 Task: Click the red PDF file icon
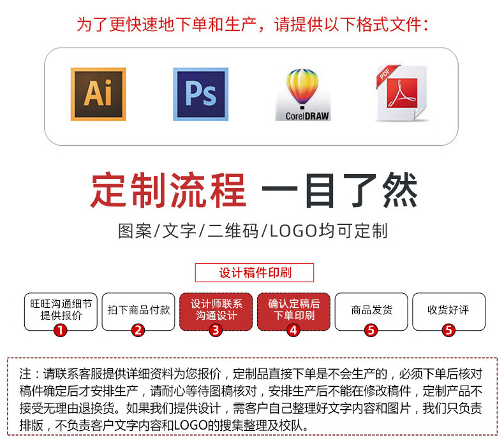click(x=402, y=94)
